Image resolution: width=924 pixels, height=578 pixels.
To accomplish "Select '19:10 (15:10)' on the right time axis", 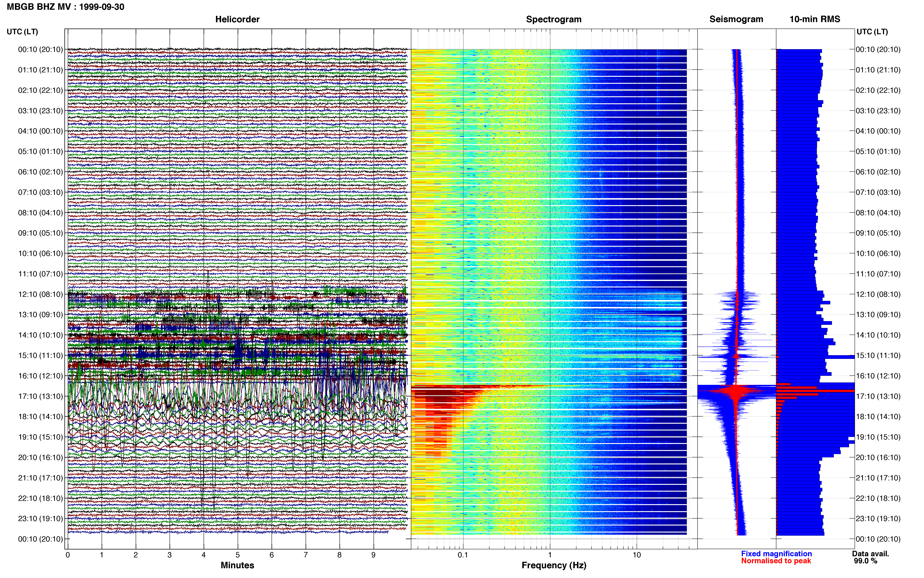I will tap(878, 437).
